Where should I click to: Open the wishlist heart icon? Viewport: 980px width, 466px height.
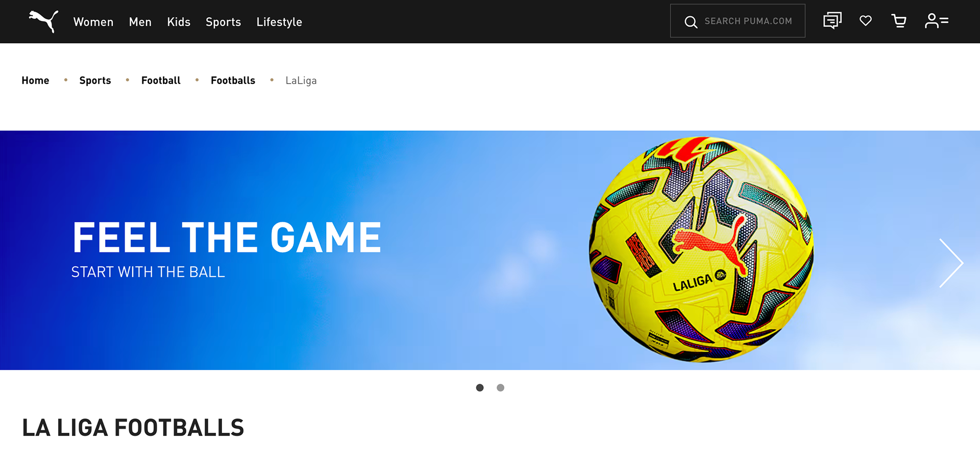pyautogui.click(x=866, y=21)
